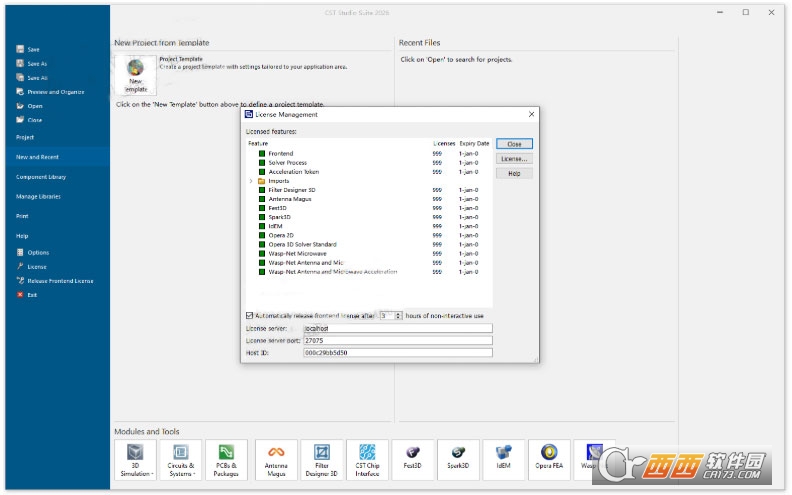Open the Options icon
Viewport: 792px width, 495px height.
point(20,252)
